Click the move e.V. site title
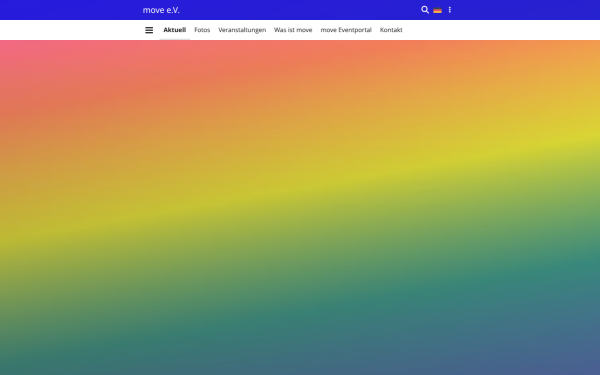Viewport: 600px width, 375px height. pos(161,10)
